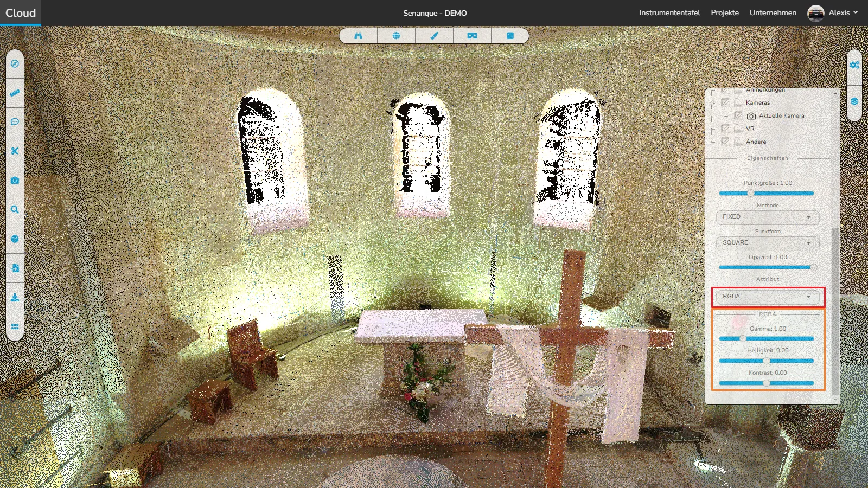Open Instrumententafel in the top navigation

[669, 12]
